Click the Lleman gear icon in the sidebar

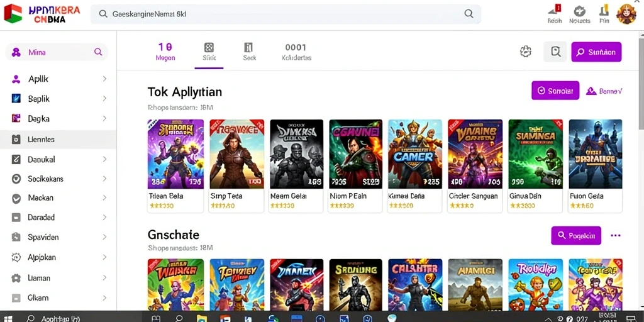16,278
